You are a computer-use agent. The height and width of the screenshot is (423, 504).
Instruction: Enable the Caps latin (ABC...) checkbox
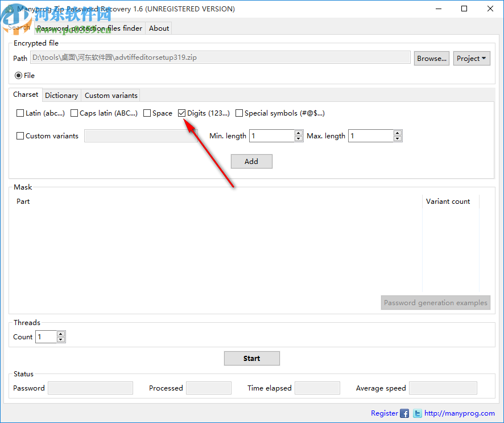[74, 113]
